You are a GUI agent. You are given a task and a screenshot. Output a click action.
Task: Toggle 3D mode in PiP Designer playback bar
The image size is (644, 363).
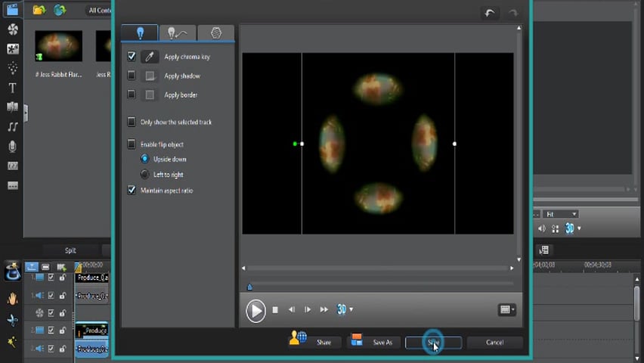click(x=342, y=309)
